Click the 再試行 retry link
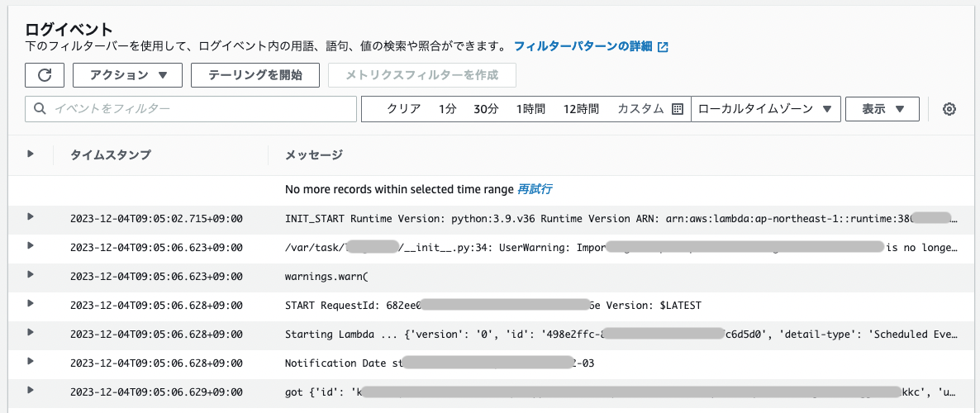This screenshot has height=413, width=980. click(535, 189)
